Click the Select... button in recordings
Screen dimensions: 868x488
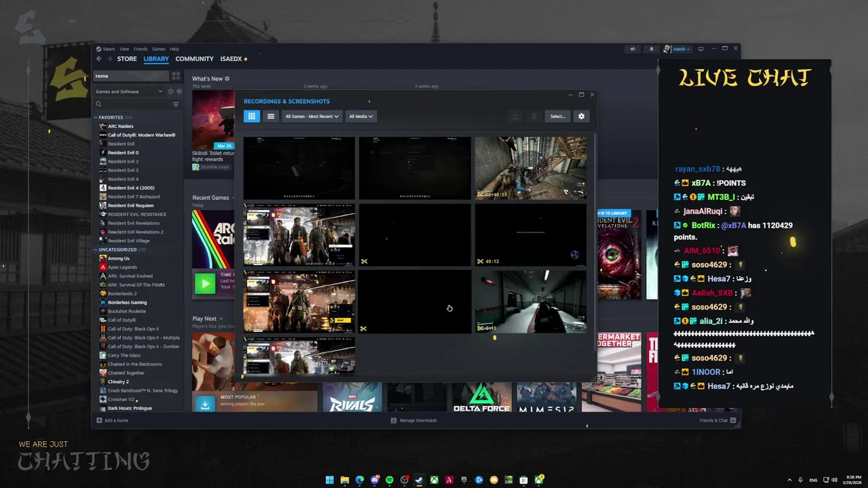click(557, 116)
